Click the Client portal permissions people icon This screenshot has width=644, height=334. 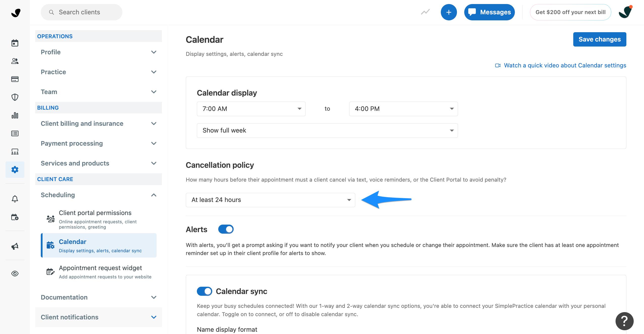pos(51,219)
